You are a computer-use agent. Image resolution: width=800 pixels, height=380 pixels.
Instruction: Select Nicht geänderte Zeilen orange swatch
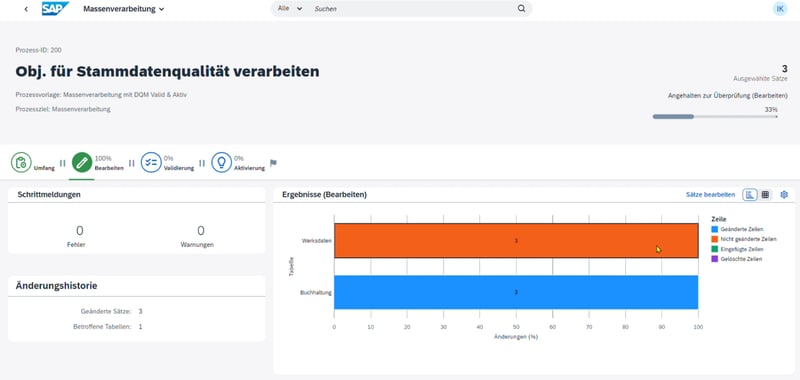coord(715,239)
